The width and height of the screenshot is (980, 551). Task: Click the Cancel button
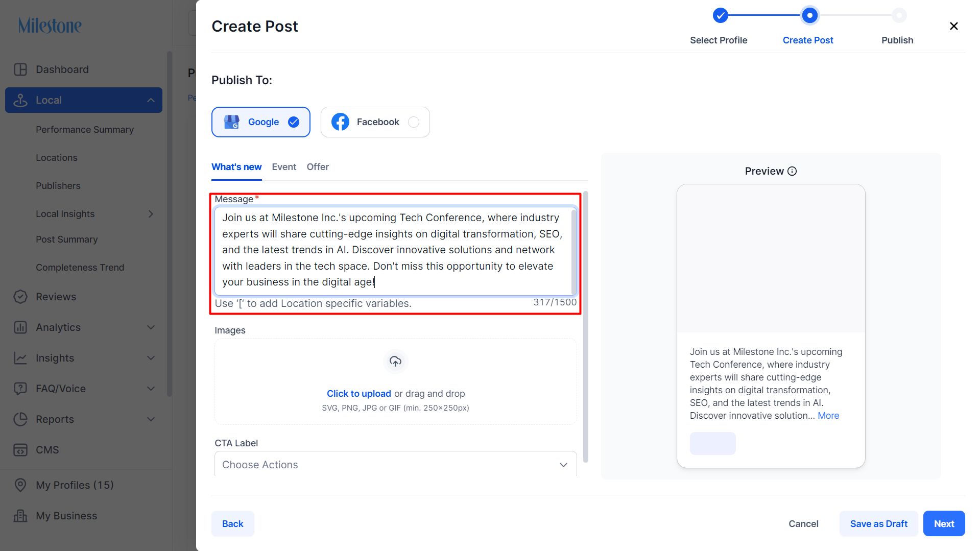(x=803, y=523)
